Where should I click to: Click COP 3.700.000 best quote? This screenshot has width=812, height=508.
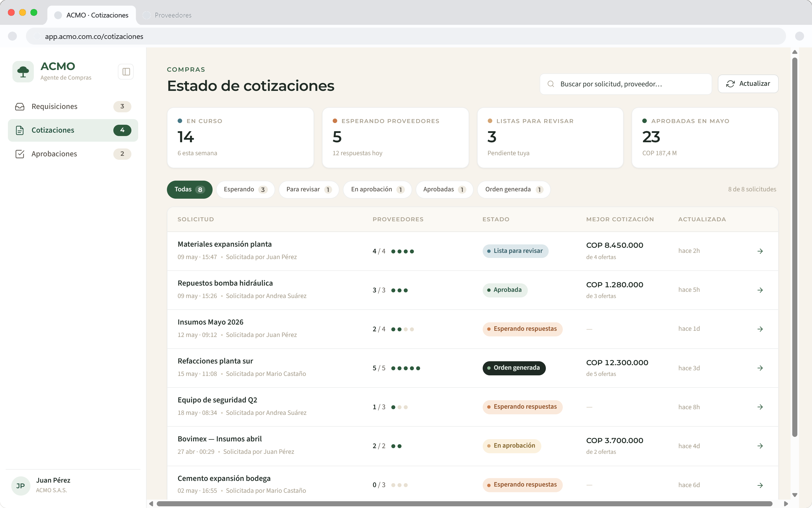[614, 441]
